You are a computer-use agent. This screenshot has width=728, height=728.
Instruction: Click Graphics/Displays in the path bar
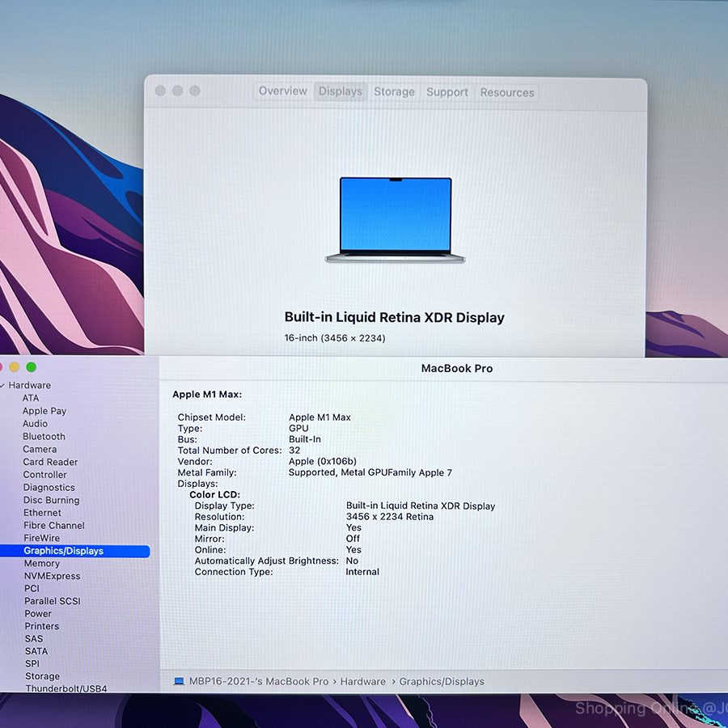(442, 681)
